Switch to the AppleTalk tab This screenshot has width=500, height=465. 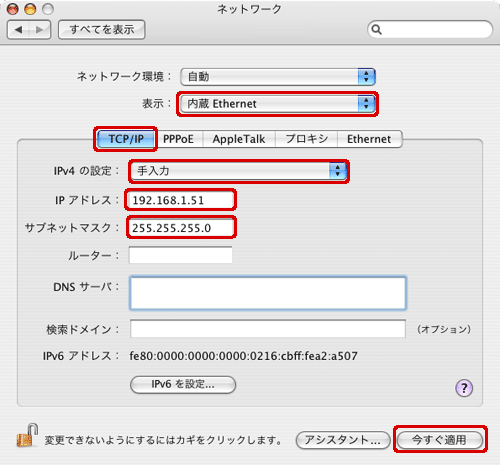(x=239, y=139)
